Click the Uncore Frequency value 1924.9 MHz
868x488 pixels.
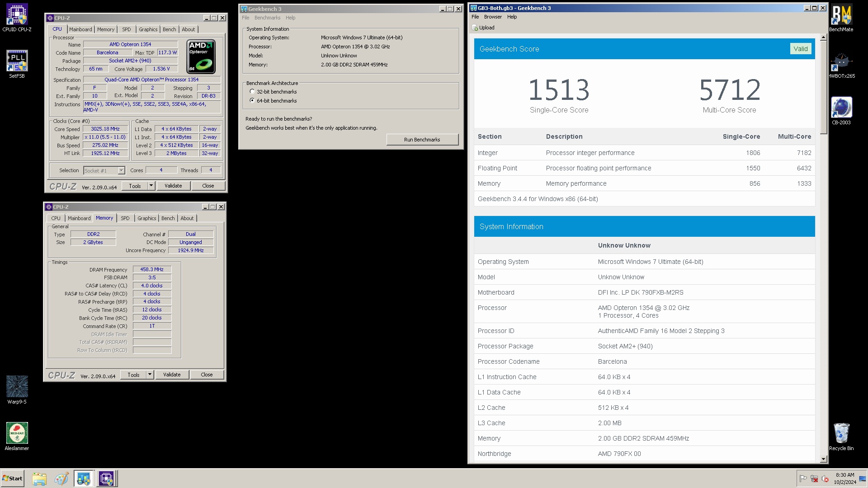click(x=191, y=250)
